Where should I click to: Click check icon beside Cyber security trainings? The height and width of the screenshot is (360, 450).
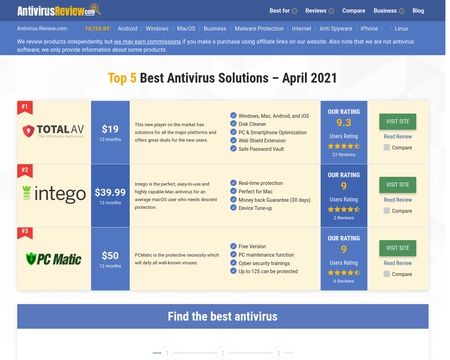point(233,263)
